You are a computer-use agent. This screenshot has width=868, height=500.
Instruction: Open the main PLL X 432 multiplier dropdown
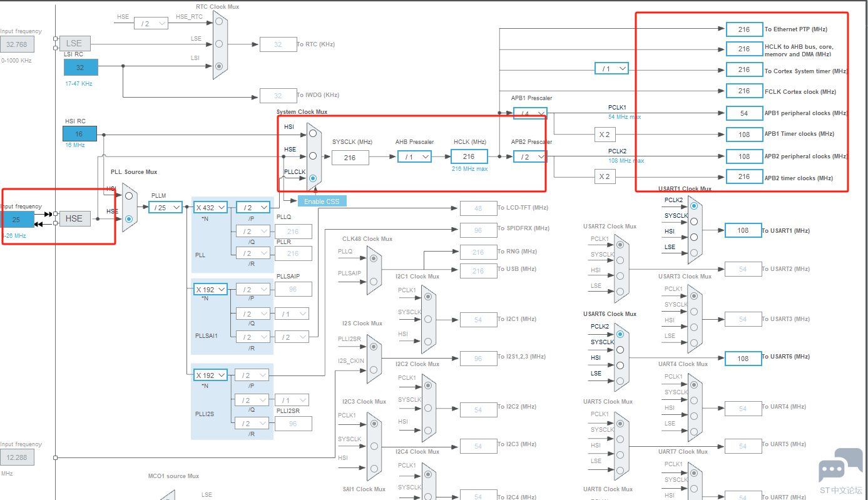[210, 207]
